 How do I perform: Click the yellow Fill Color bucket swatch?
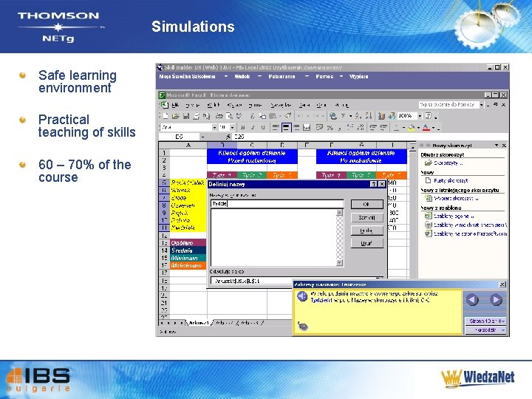(412, 128)
